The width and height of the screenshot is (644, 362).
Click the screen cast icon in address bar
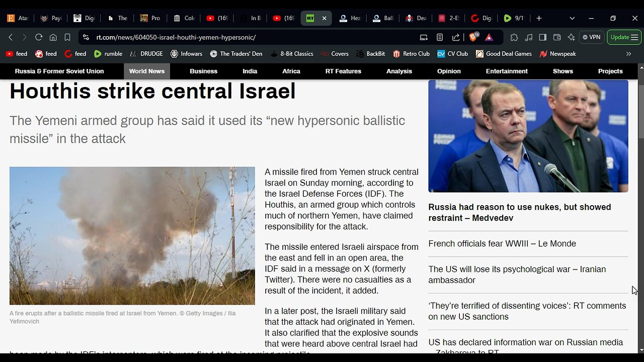pos(424,37)
